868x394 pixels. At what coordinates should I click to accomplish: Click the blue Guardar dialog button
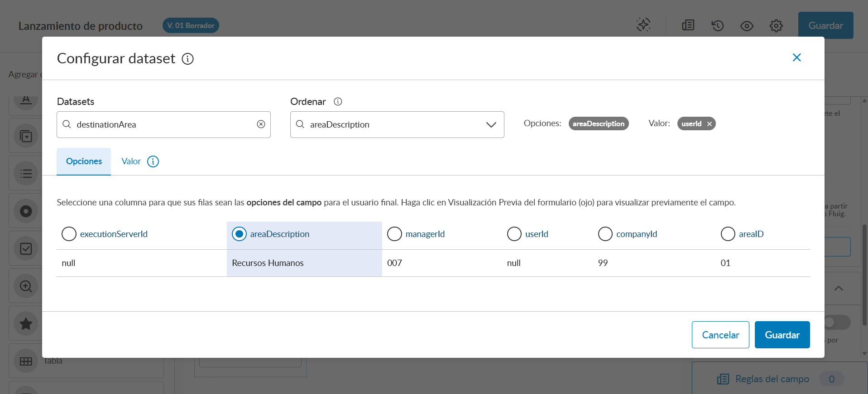coord(782,335)
